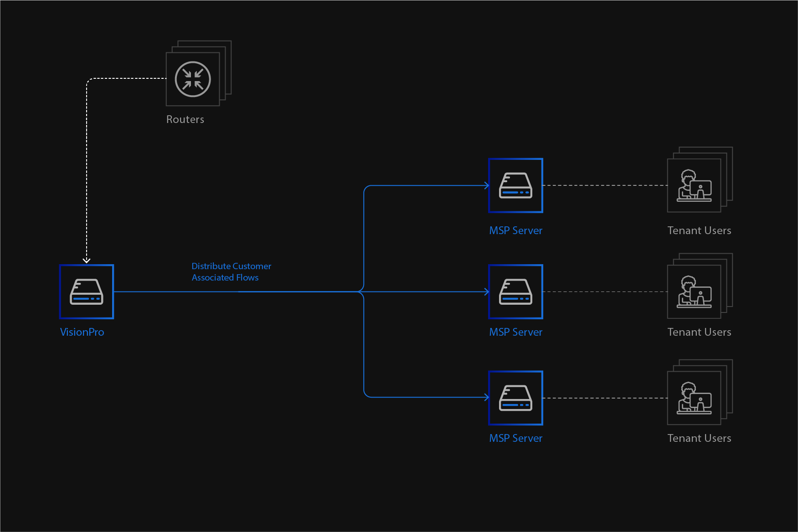Click the blue arrowhead entering bottom MSP Server
Screen dimensions: 798x532
tap(486, 397)
